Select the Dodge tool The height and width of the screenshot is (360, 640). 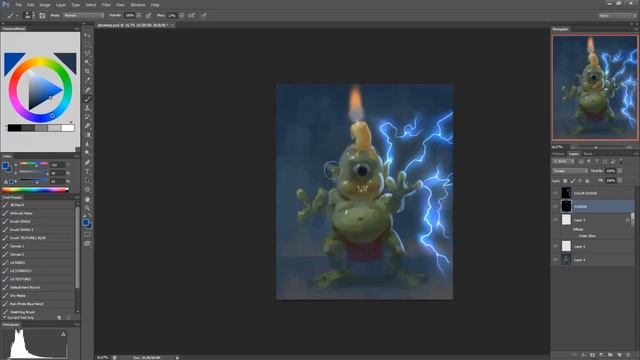pyautogui.click(x=87, y=153)
